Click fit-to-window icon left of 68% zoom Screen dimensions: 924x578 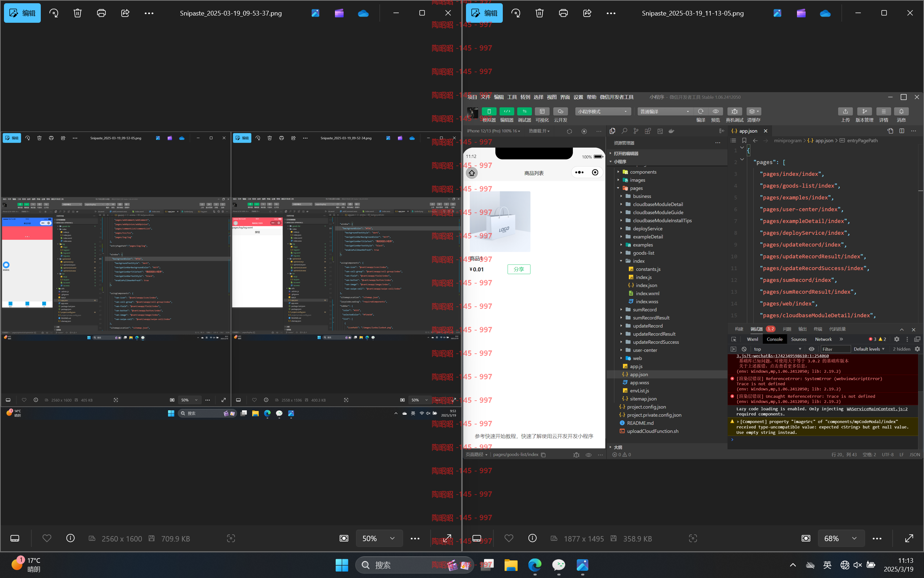click(x=806, y=538)
